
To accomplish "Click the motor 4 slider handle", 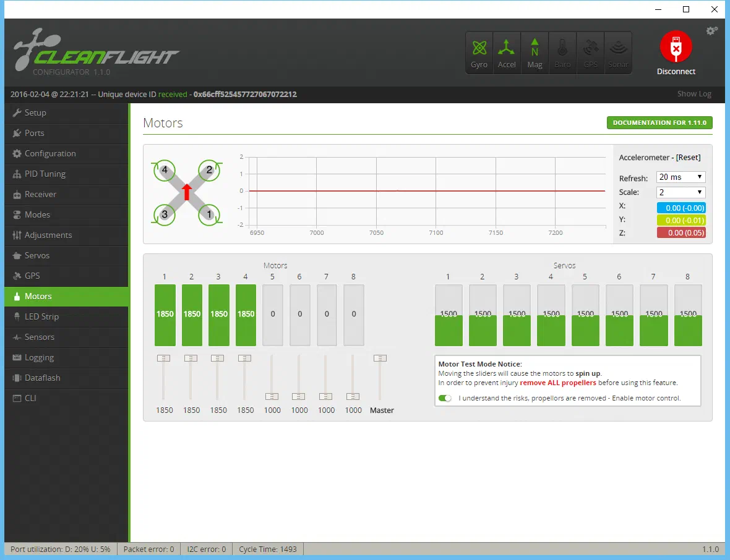I will (244, 358).
